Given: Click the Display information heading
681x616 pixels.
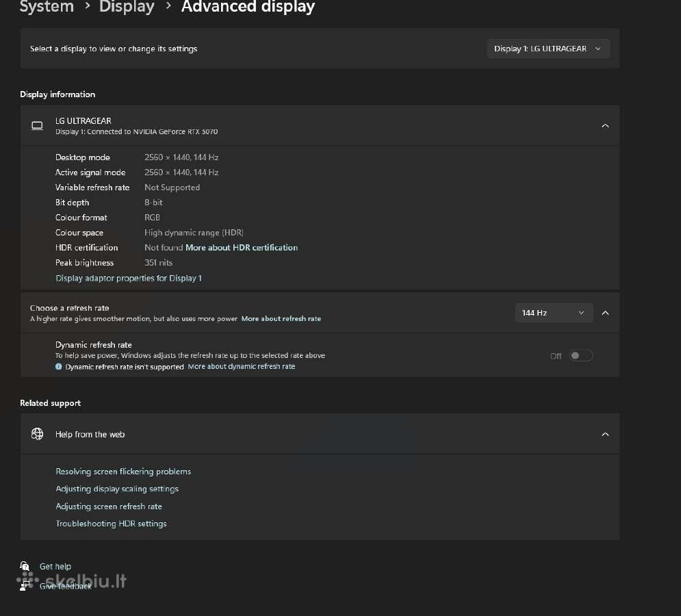Looking at the screenshot, I should point(57,94).
